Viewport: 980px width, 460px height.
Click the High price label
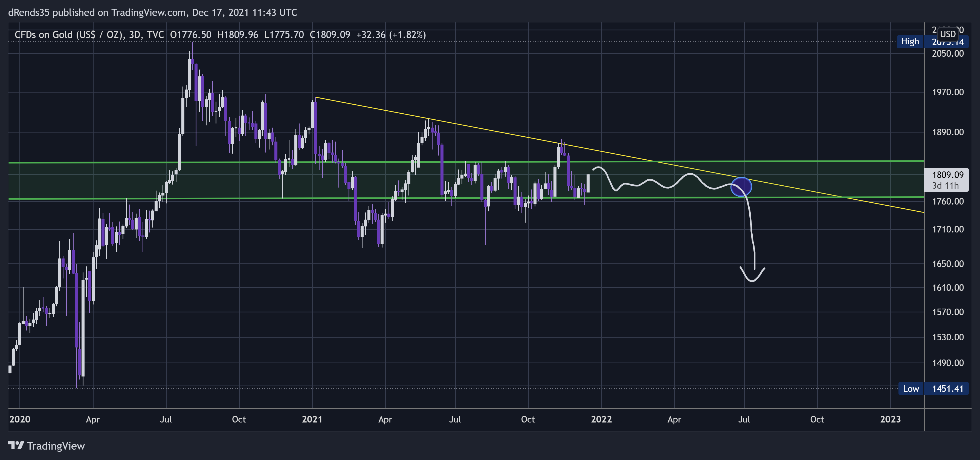(910, 42)
